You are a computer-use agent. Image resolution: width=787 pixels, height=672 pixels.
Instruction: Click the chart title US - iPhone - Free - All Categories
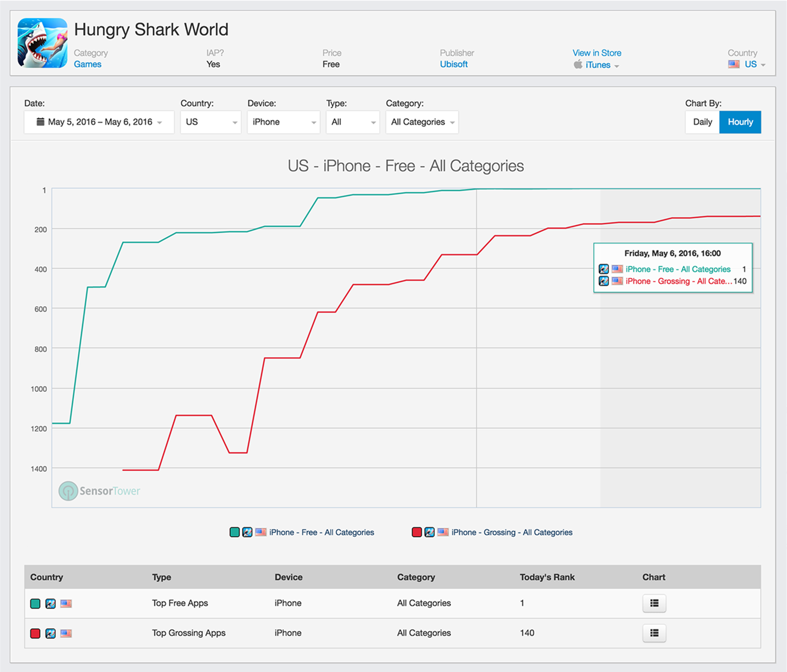[x=406, y=166]
